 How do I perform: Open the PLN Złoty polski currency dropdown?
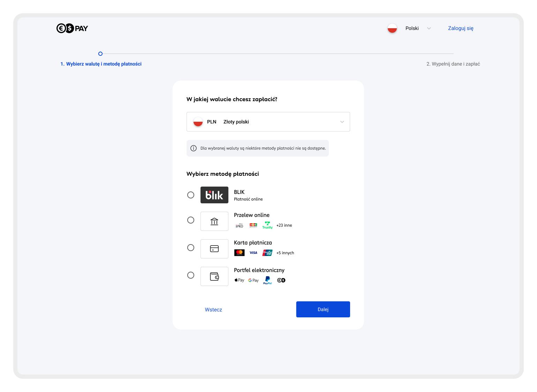pyautogui.click(x=268, y=122)
